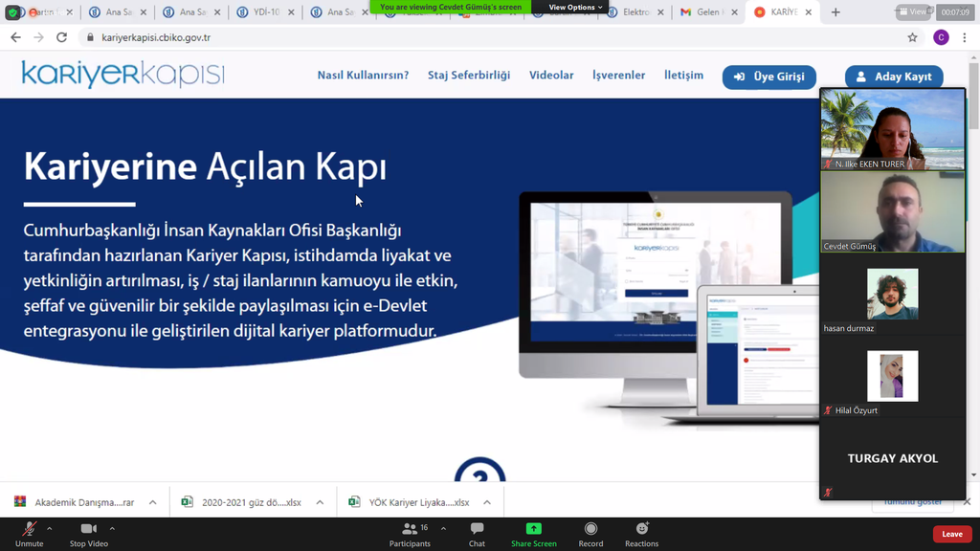980x551 pixels.
Task: Toggle microphone with Unmute
Action: point(30,535)
